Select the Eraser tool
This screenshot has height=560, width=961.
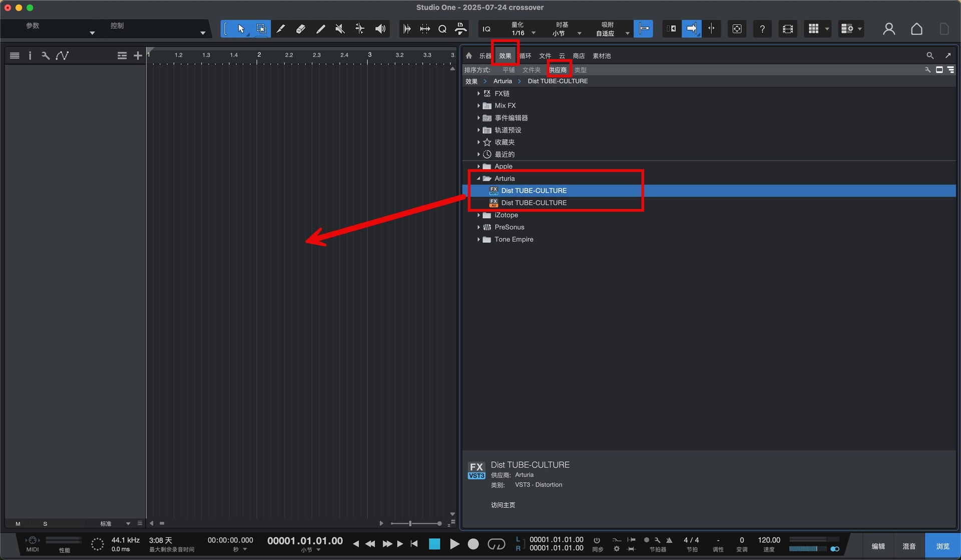300,29
